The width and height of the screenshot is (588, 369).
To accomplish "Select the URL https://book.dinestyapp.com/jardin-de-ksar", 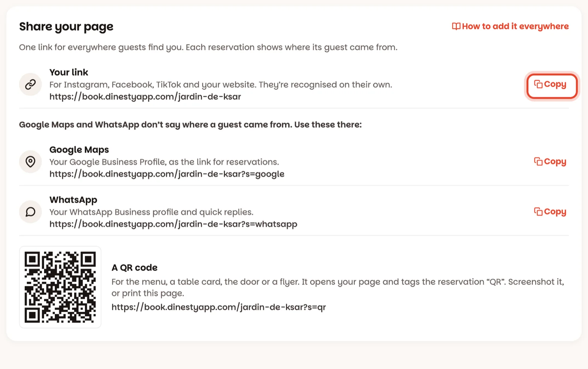I will click(145, 96).
